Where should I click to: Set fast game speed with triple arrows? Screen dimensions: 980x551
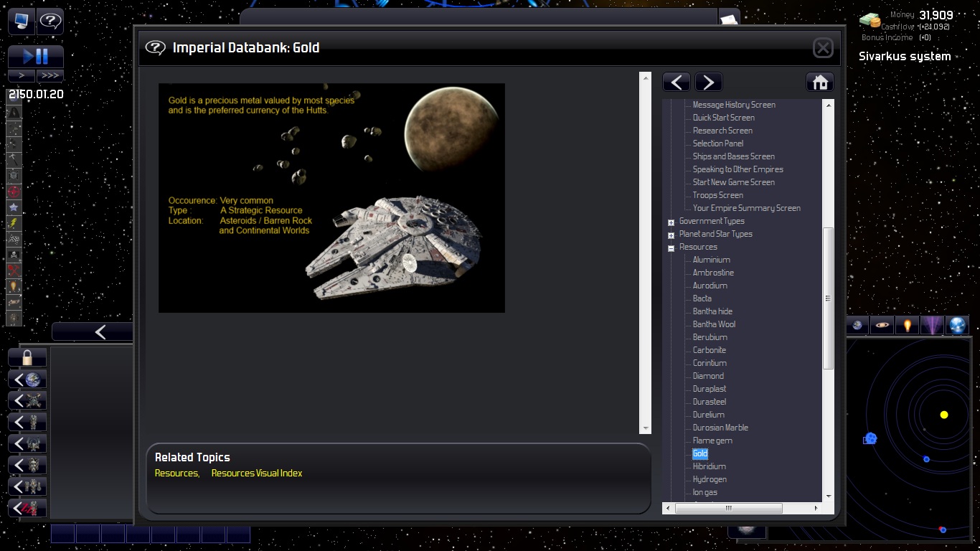pyautogui.click(x=50, y=75)
